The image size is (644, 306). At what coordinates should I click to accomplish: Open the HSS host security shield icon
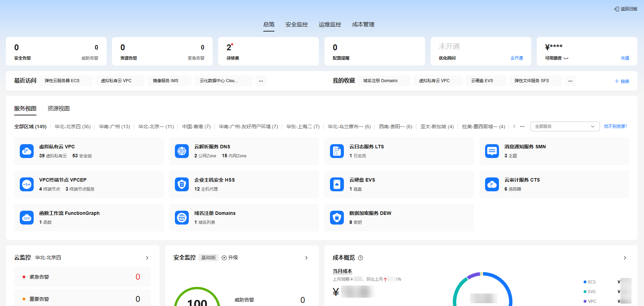pyautogui.click(x=182, y=184)
